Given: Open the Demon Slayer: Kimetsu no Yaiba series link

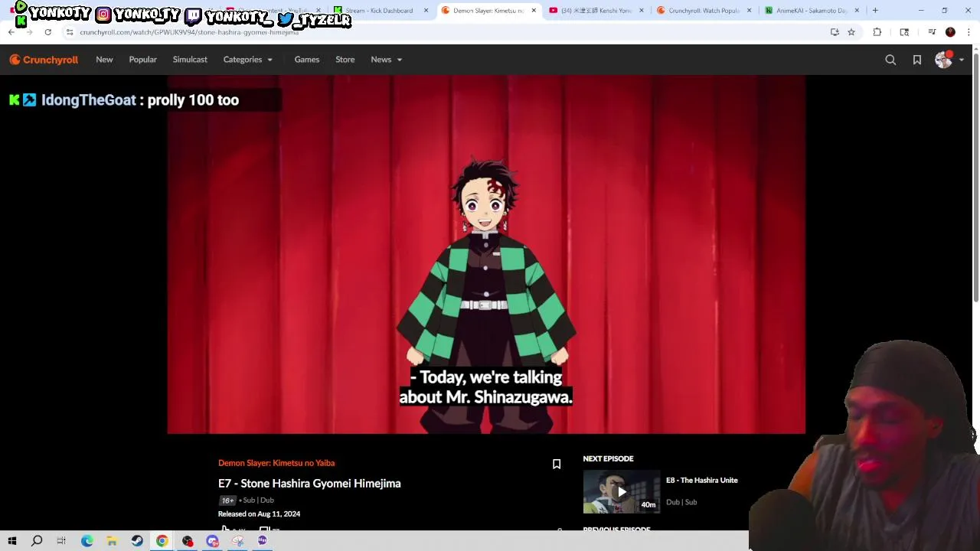Looking at the screenshot, I should (276, 463).
